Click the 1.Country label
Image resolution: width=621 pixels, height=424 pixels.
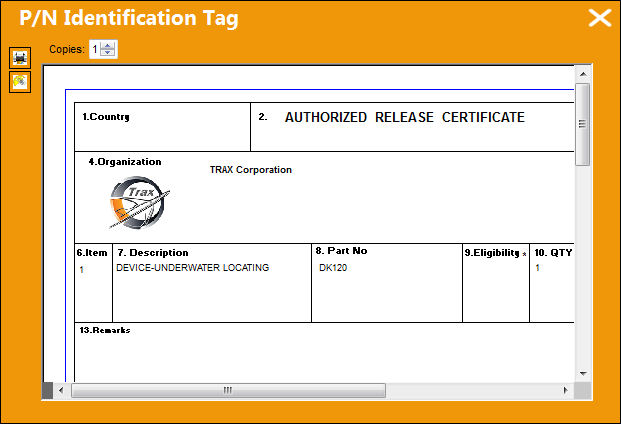106,117
